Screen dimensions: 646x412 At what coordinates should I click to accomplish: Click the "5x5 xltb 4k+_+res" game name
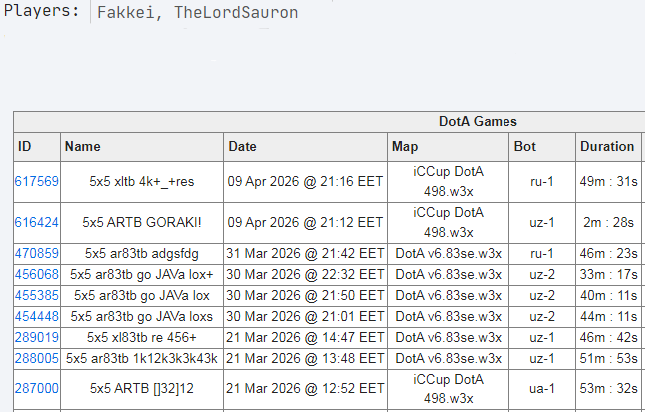pos(142,182)
